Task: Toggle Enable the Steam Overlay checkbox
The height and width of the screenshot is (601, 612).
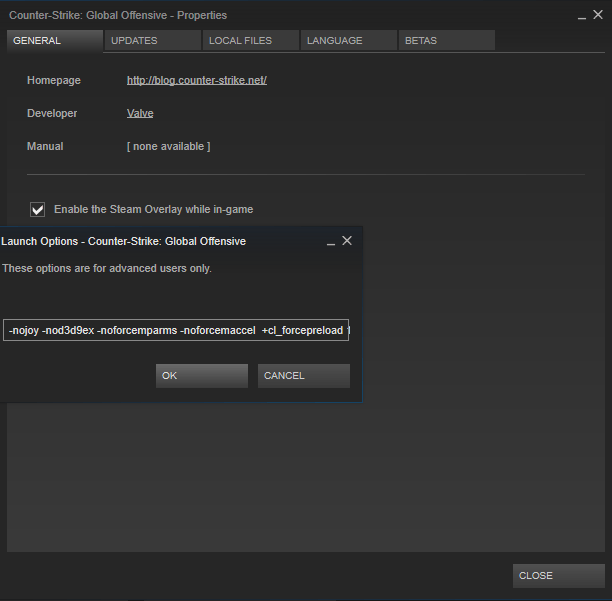Action: [37, 210]
